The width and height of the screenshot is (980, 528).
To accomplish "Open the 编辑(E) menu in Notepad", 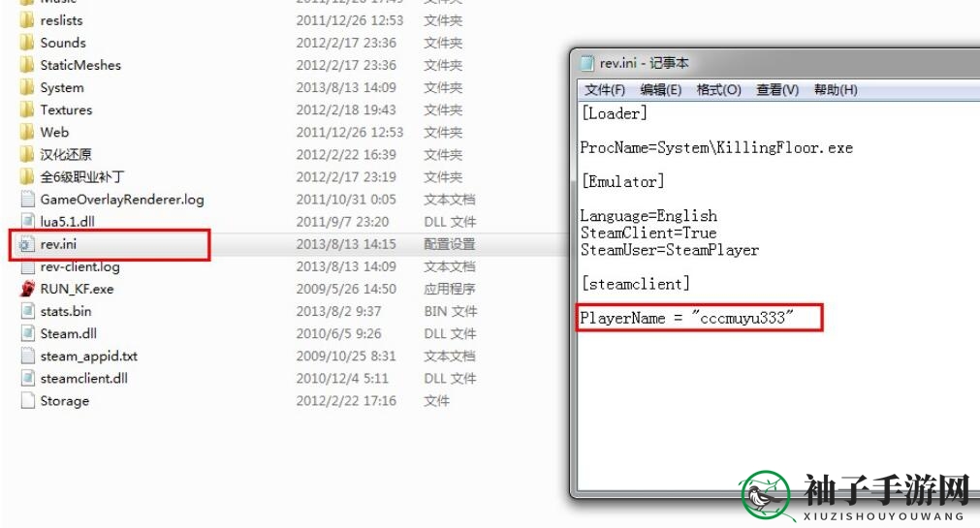I will tap(661, 90).
